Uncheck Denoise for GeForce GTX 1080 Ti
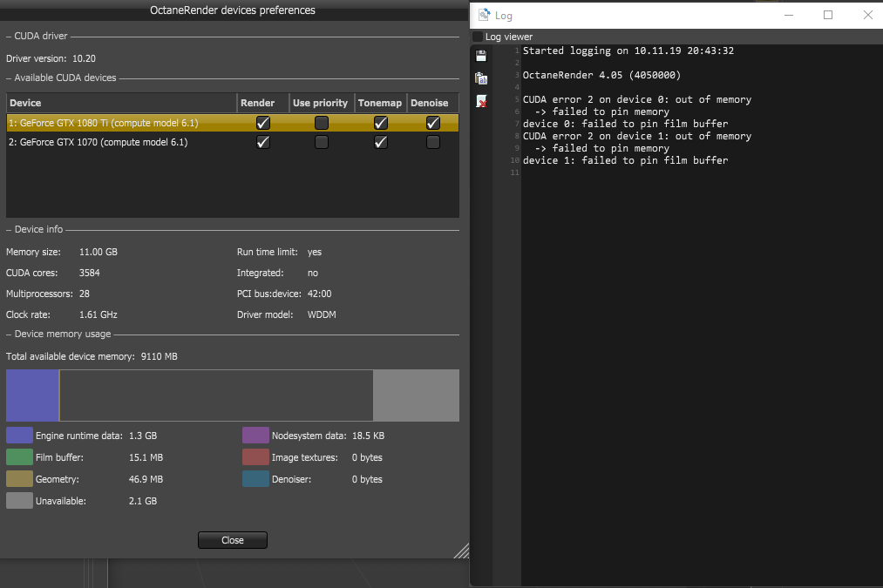 [433, 123]
